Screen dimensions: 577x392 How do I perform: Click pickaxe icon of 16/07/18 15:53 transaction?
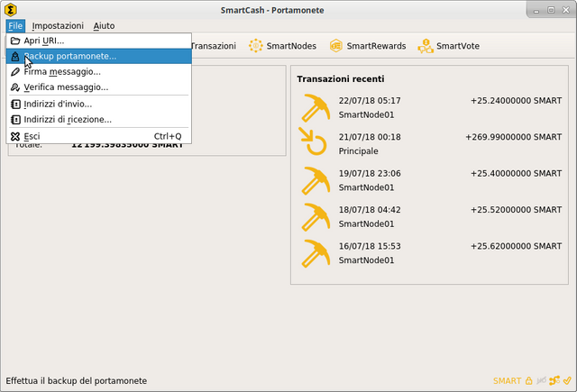[316, 253]
